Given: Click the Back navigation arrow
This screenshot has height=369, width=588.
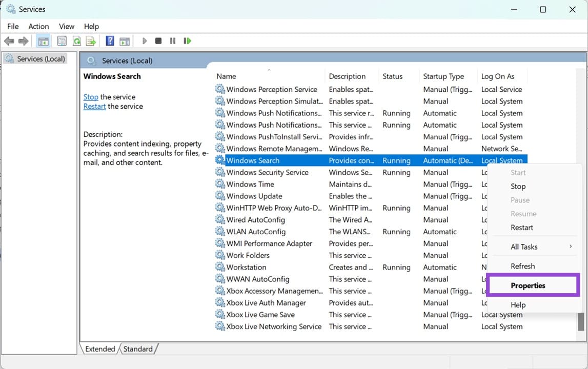Looking at the screenshot, I should tap(9, 41).
